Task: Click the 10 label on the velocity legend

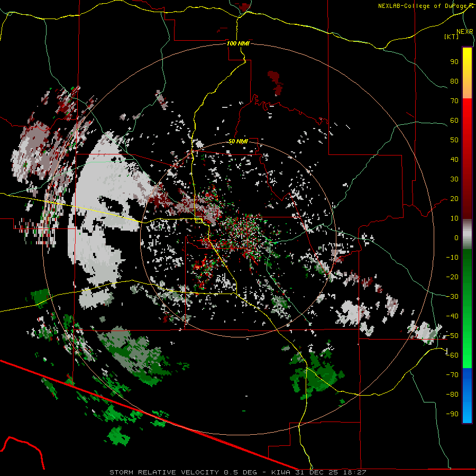Action: click(454, 218)
